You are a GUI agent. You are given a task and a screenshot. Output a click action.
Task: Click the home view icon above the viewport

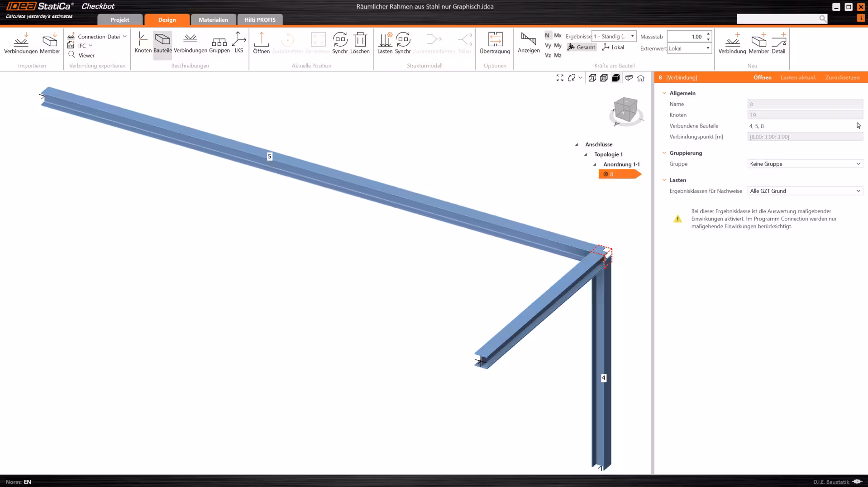tap(641, 78)
